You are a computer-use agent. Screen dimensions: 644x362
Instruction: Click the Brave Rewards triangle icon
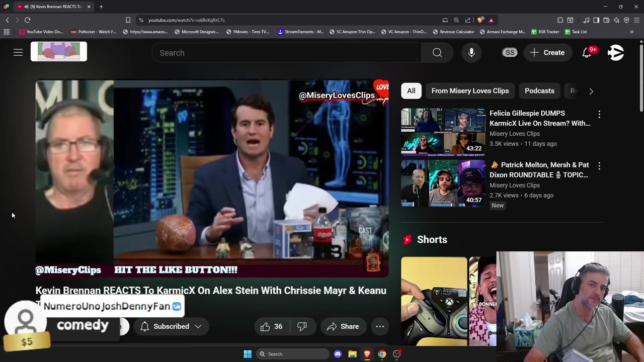(491, 20)
